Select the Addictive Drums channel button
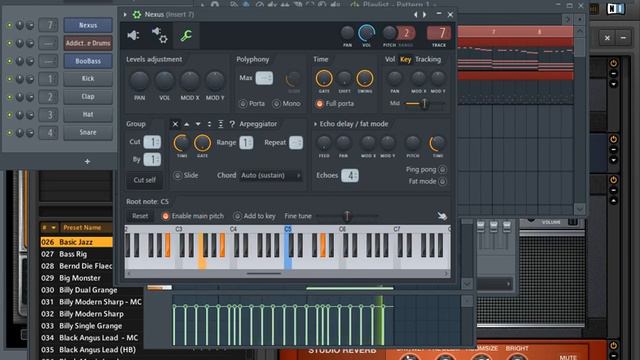 88,43
